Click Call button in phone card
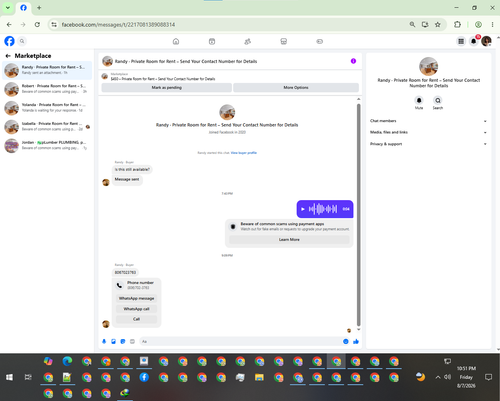 tap(136, 319)
